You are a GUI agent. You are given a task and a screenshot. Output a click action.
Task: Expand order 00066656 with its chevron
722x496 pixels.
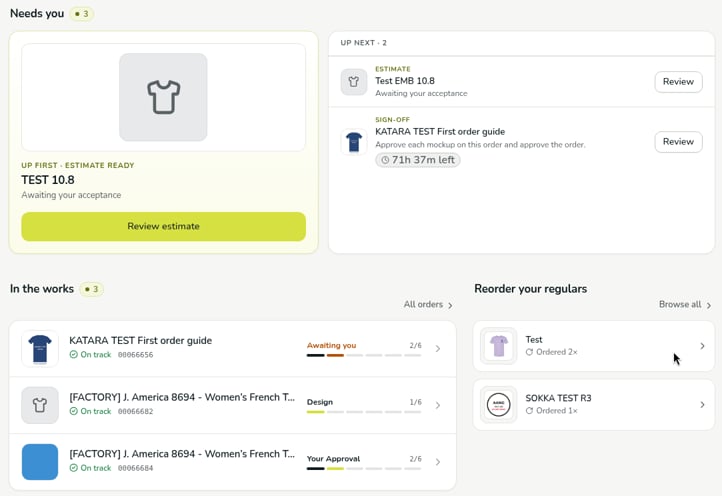coord(437,349)
